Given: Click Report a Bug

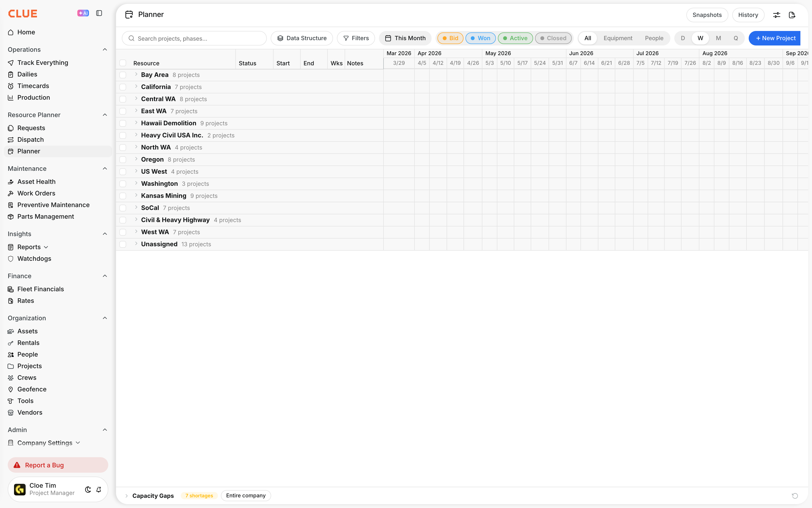Looking at the screenshot, I should click(58, 465).
